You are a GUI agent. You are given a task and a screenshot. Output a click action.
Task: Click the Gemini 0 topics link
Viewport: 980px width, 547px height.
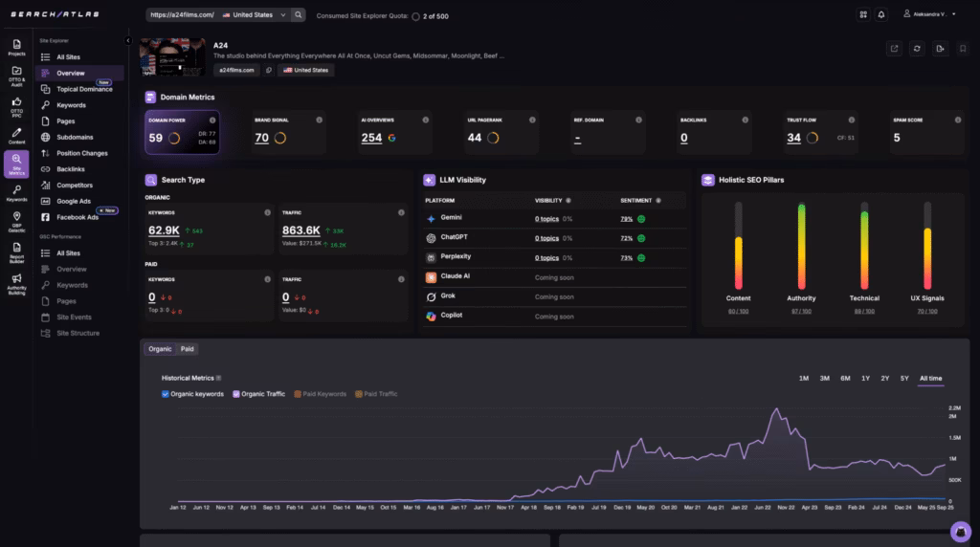[x=546, y=218]
